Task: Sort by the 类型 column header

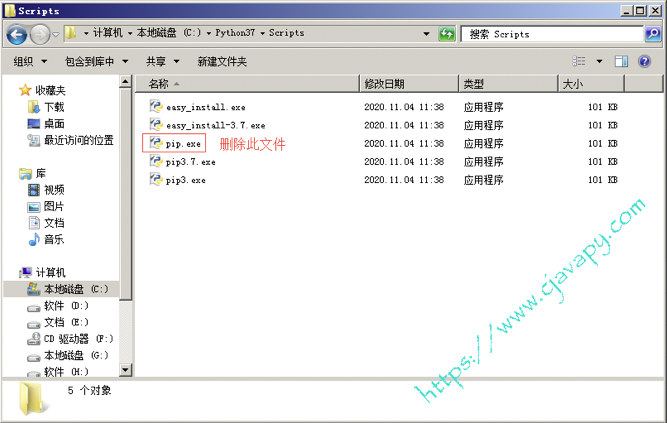Action: click(x=508, y=84)
